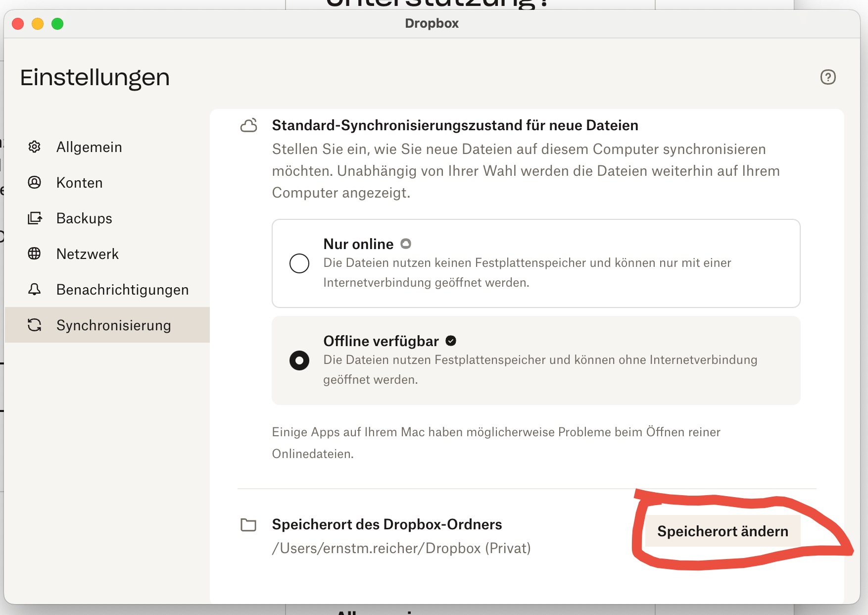Click the Einstellungen heading
Viewport: 868px width, 615px height.
coord(95,78)
